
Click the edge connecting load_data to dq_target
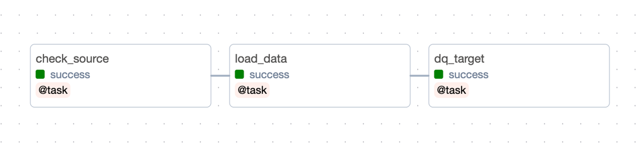click(419, 76)
